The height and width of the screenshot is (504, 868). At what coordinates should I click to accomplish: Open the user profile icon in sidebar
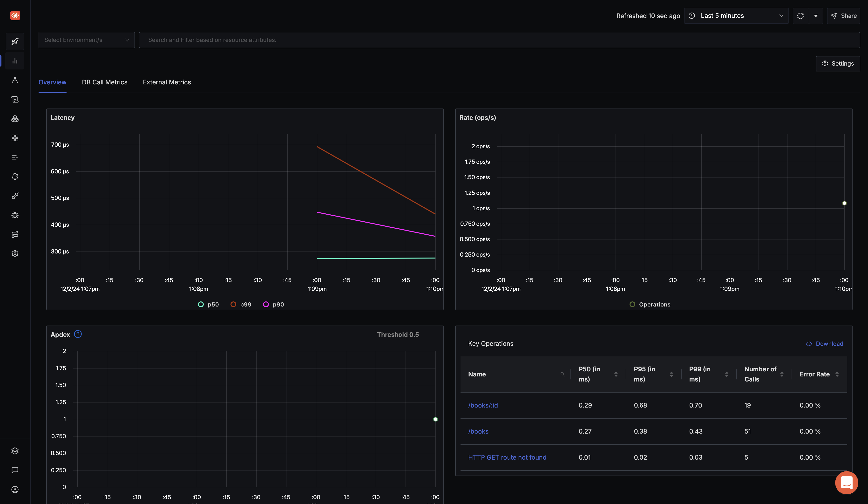[x=15, y=490]
